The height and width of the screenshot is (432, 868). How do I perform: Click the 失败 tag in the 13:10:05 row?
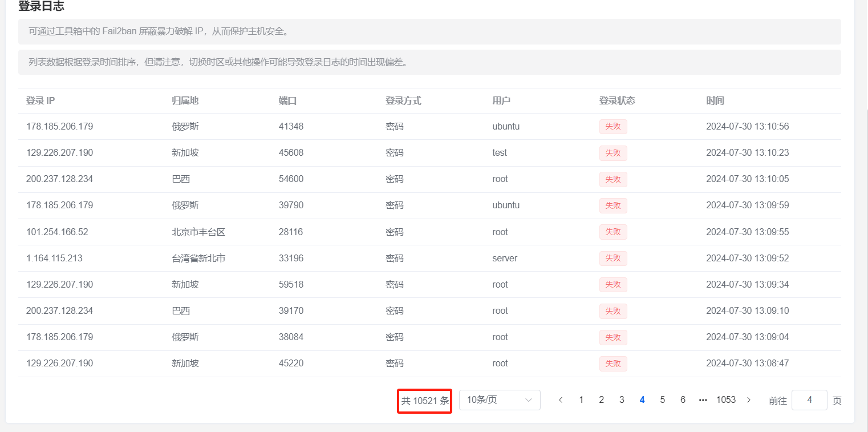click(613, 179)
